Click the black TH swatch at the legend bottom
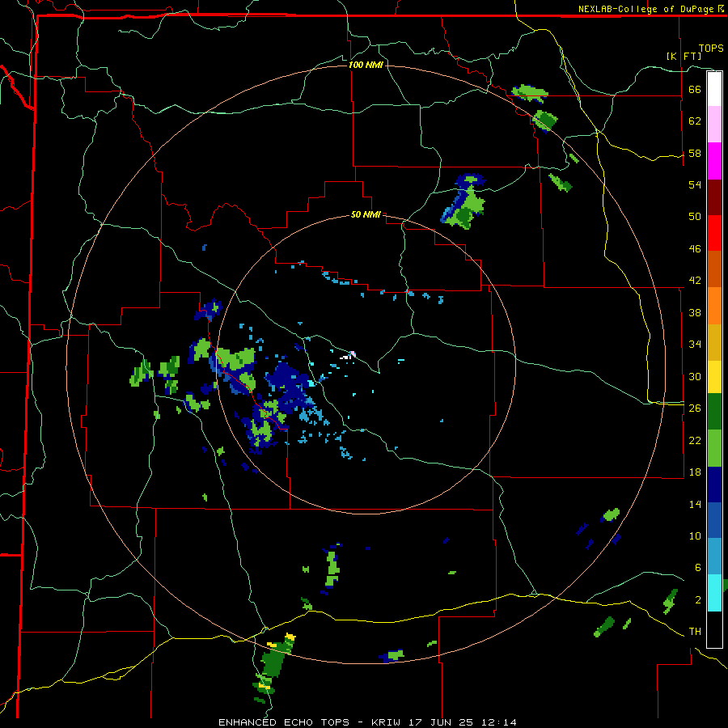This screenshot has width=728, height=728. point(714,629)
